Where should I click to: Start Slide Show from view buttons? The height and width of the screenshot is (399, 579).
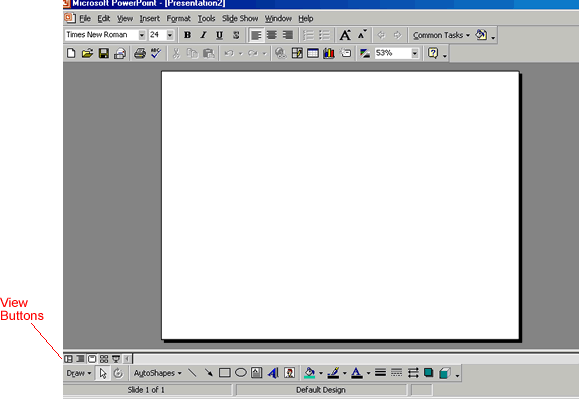[x=116, y=359]
